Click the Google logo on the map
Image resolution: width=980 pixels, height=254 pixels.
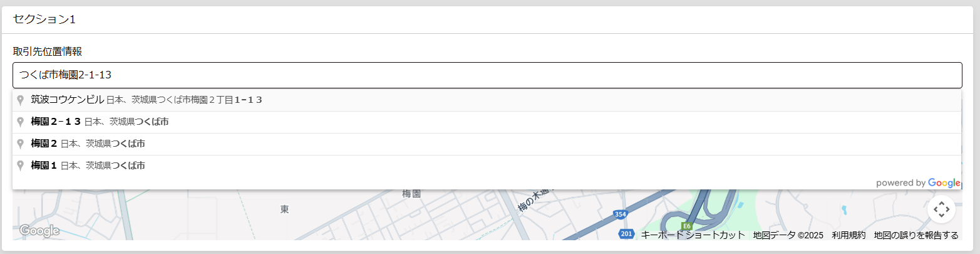tap(39, 231)
